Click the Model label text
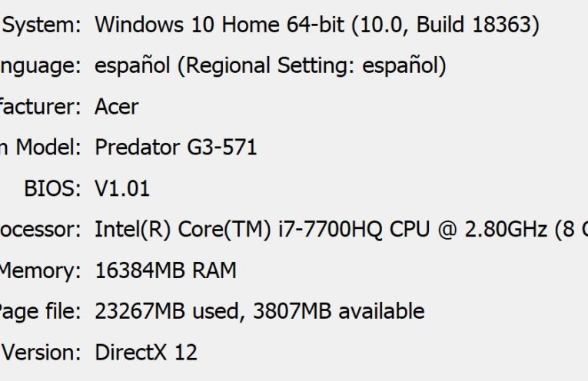 (x=48, y=147)
